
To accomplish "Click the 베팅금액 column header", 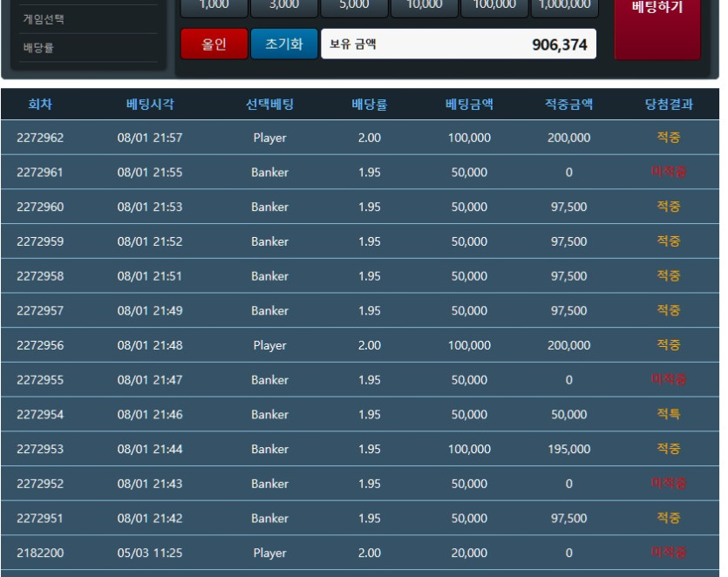I will [469, 104].
